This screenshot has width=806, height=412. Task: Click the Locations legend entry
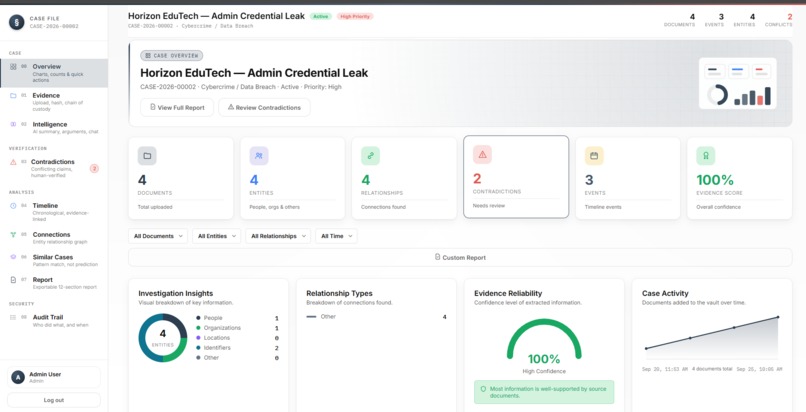click(x=237, y=338)
